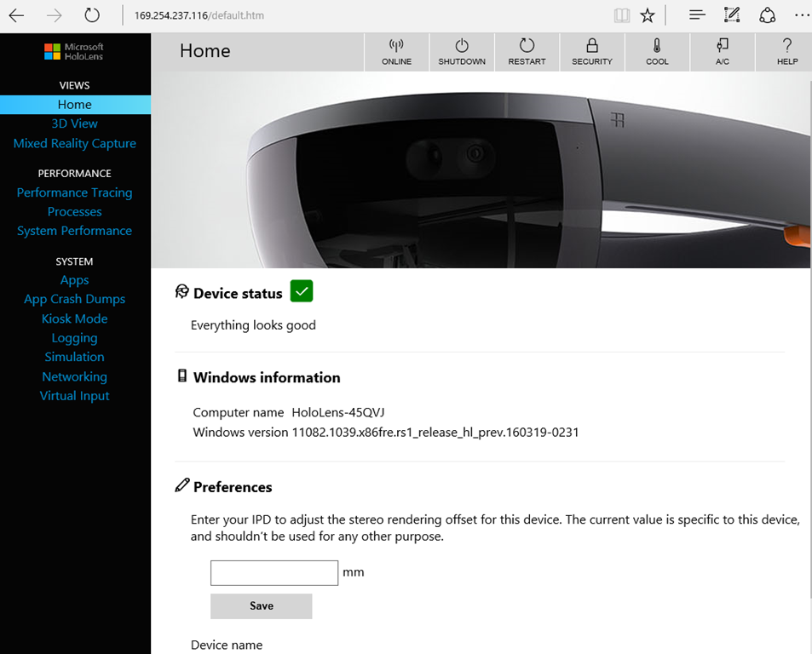Select Mixed Reality Capture in sidebar
Image resolution: width=812 pixels, height=654 pixels.
tap(75, 143)
